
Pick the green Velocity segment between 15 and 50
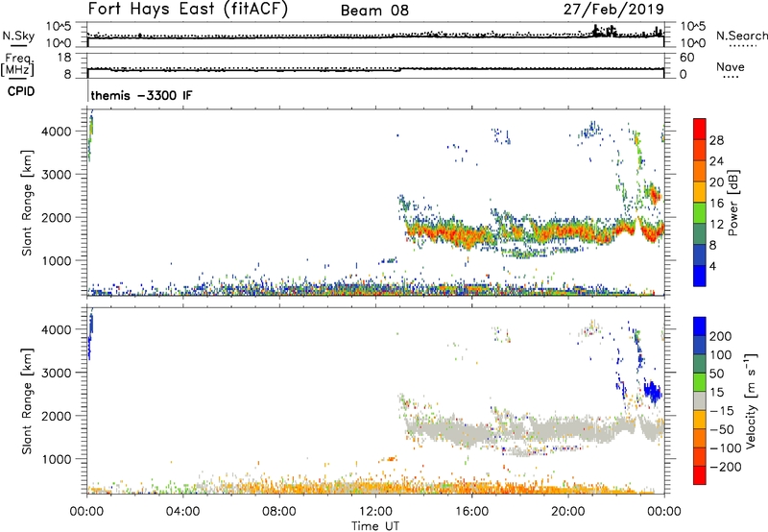700,382
